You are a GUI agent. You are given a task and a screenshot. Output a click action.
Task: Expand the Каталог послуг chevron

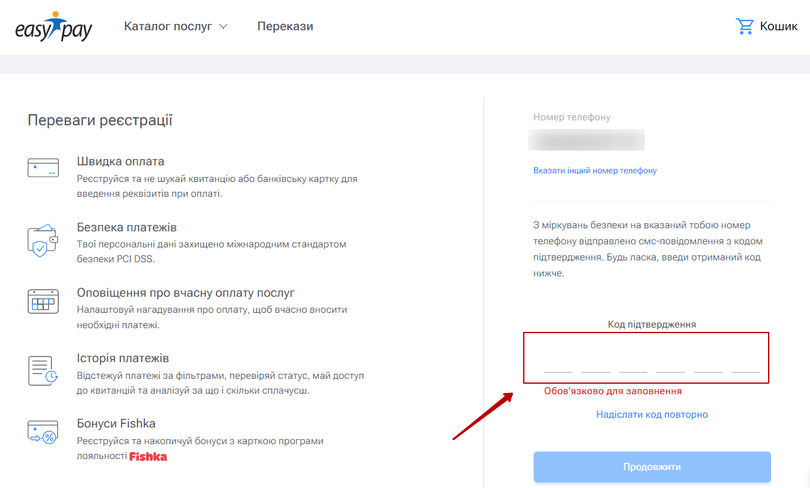pyautogui.click(x=223, y=26)
